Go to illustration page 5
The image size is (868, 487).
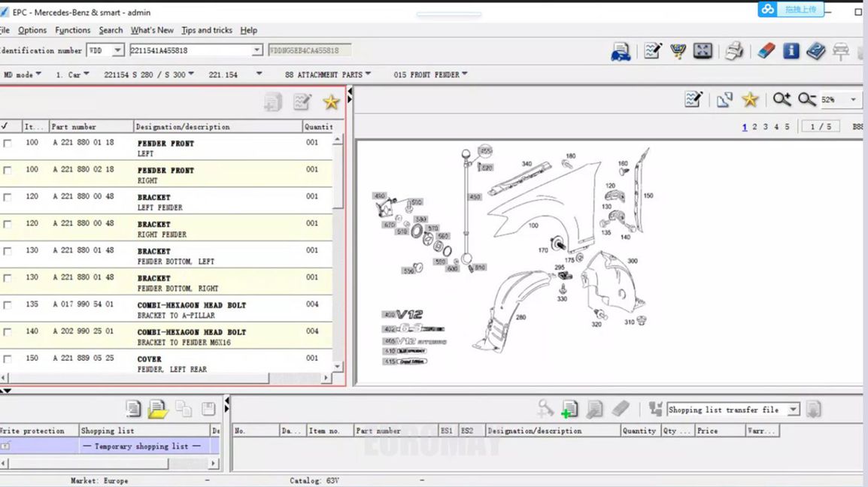[787, 127]
